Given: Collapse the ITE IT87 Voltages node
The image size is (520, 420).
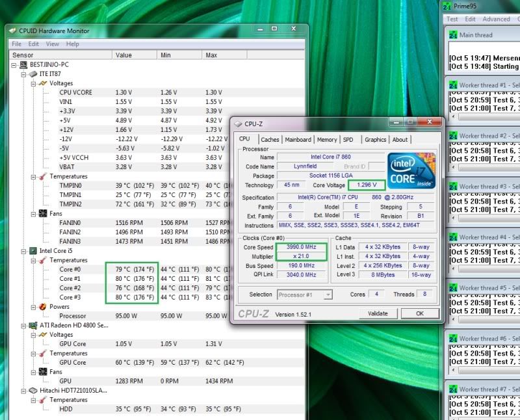Looking at the screenshot, I should [33, 83].
